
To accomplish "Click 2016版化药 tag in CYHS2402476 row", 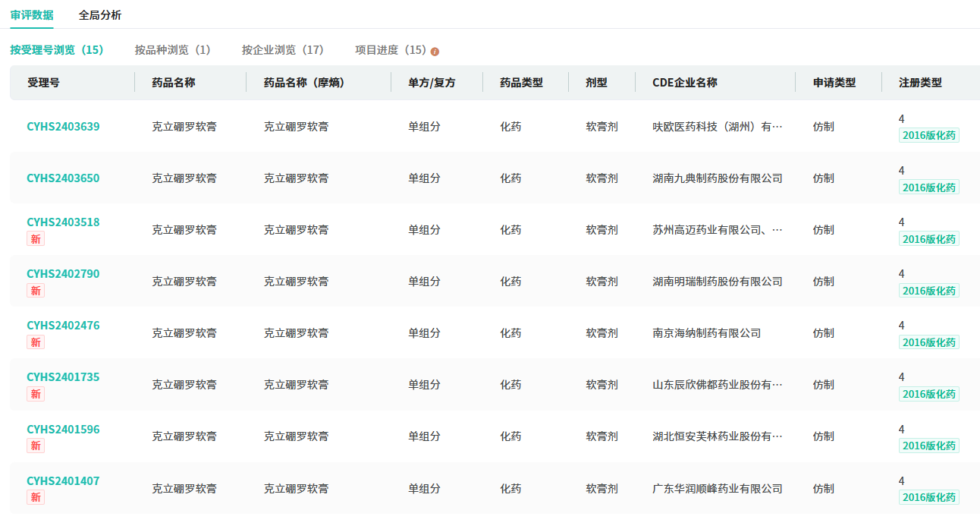I will click(929, 342).
